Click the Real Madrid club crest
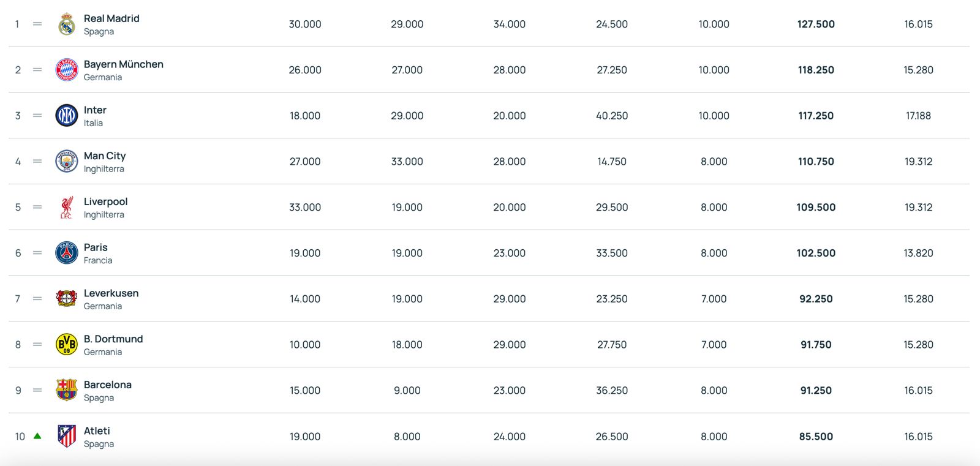 click(x=67, y=24)
